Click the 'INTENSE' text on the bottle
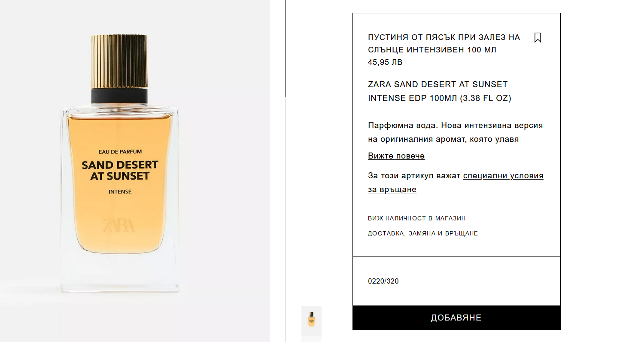The height and width of the screenshot is (342, 644). tap(120, 192)
